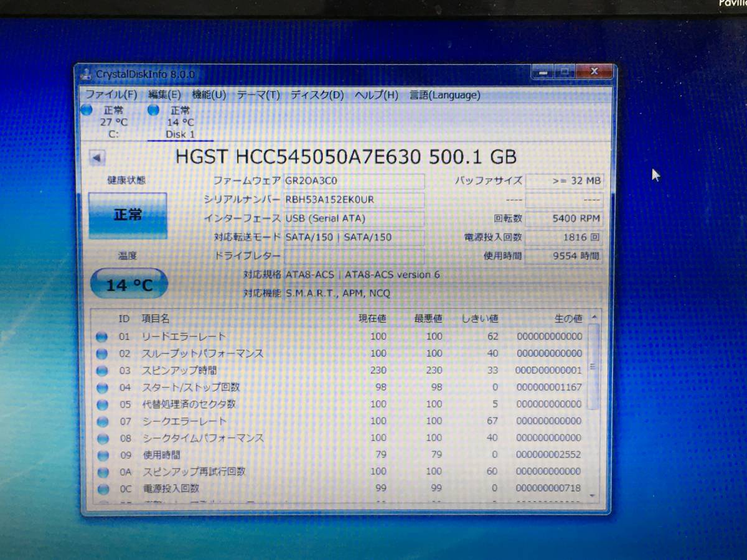Select the 使用時間 attribute row text
Screen dimensions: 747x560
point(161,455)
